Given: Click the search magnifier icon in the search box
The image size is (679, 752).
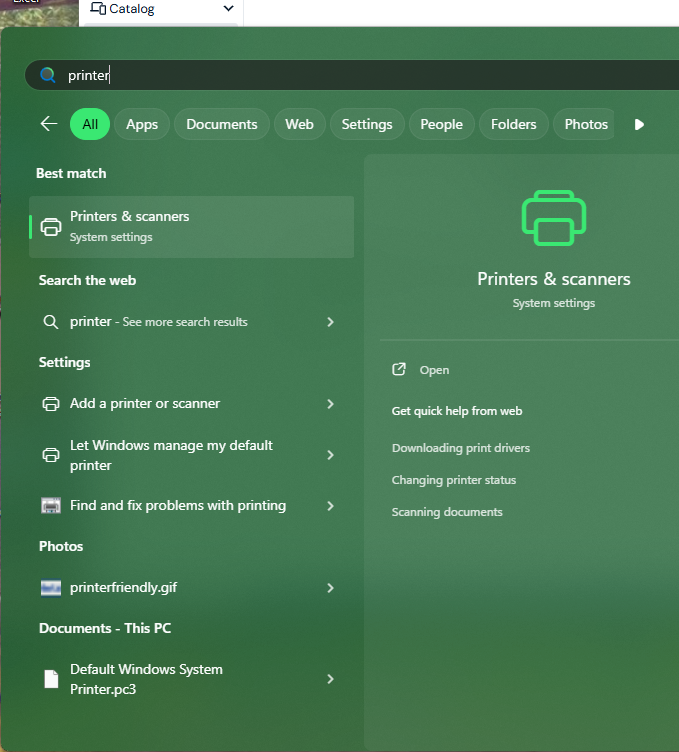Looking at the screenshot, I should [47, 75].
